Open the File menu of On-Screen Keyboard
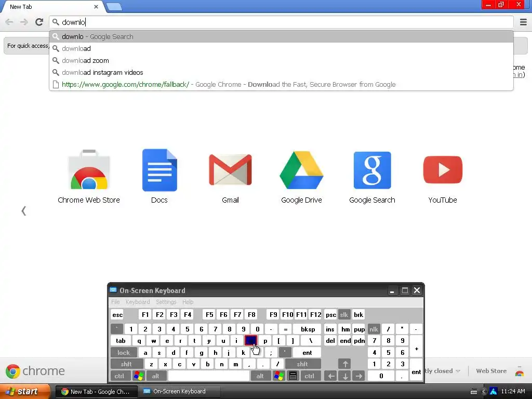Viewport: 532px width, 399px height. pyautogui.click(x=115, y=302)
